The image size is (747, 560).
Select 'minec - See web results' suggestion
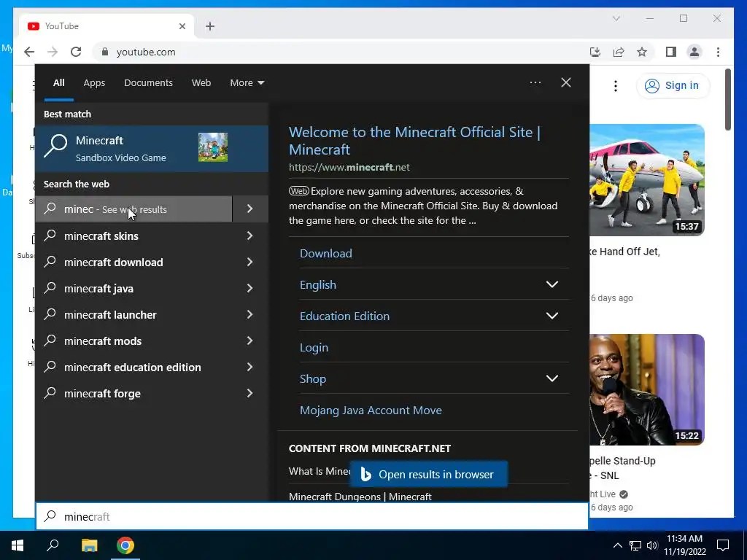(x=133, y=209)
